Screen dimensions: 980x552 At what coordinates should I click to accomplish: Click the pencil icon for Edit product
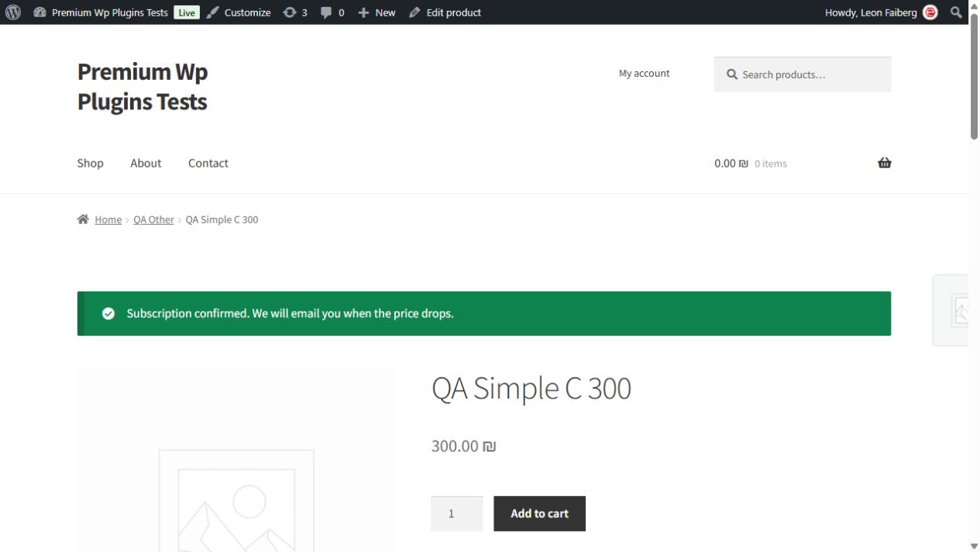coord(414,12)
